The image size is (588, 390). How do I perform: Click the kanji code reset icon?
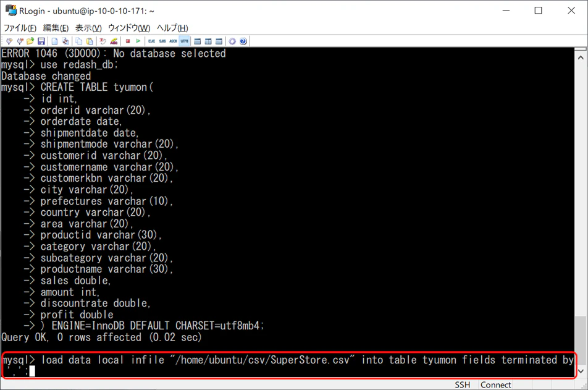pos(103,41)
